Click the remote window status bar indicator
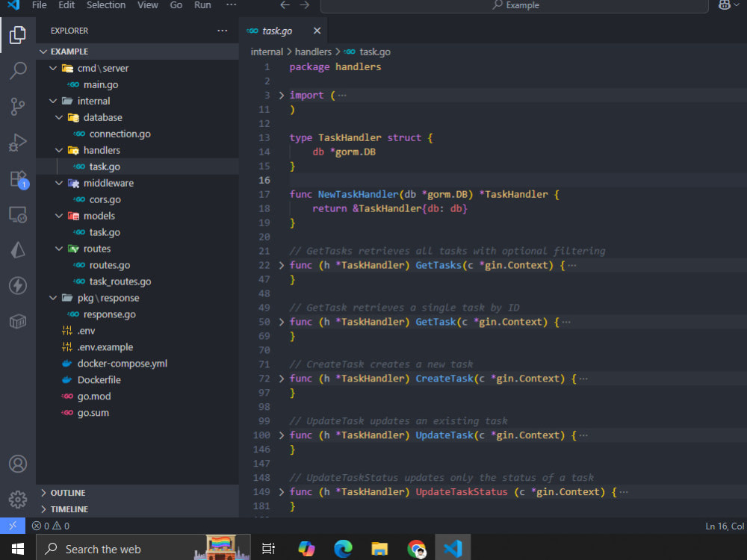The width and height of the screenshot is (747, 560). pos(13,526)
